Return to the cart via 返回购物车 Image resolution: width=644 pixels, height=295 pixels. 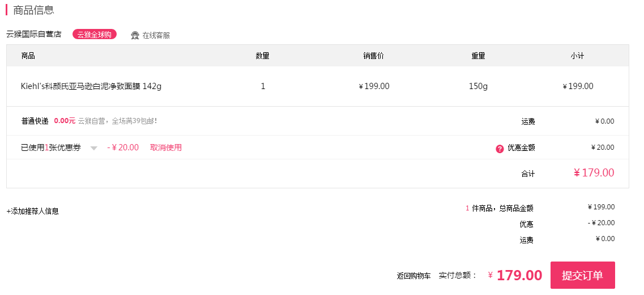coord(413,276)
